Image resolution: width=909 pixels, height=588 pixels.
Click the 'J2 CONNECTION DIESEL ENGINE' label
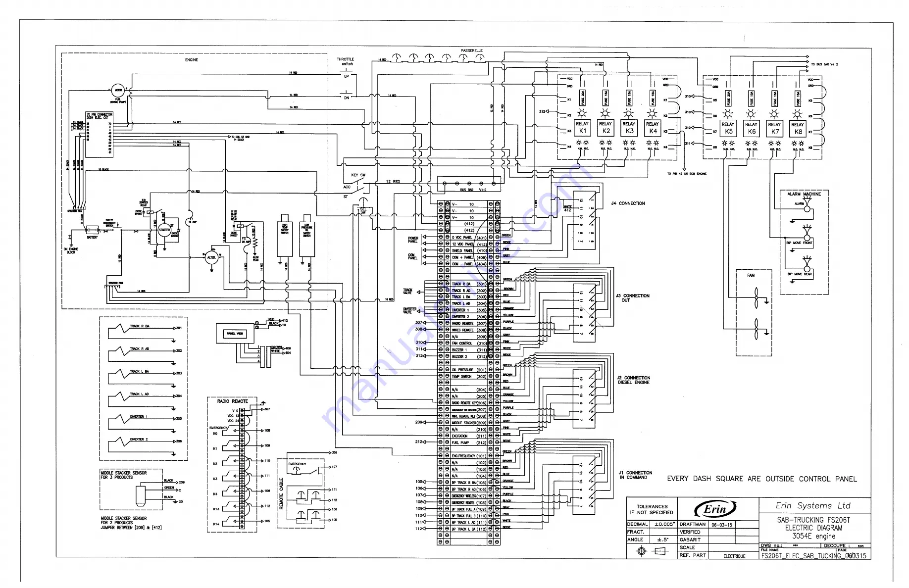pos(633,380)
